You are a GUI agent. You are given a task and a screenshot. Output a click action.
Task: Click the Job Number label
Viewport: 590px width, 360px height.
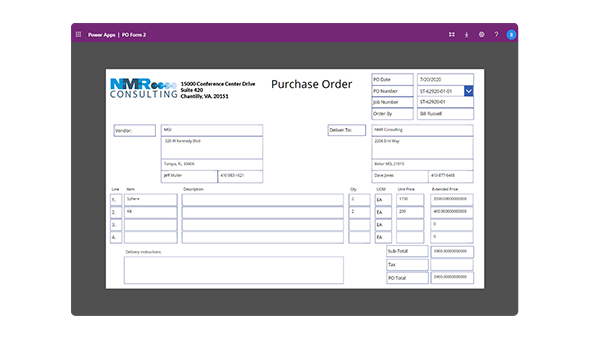point(392,102)
